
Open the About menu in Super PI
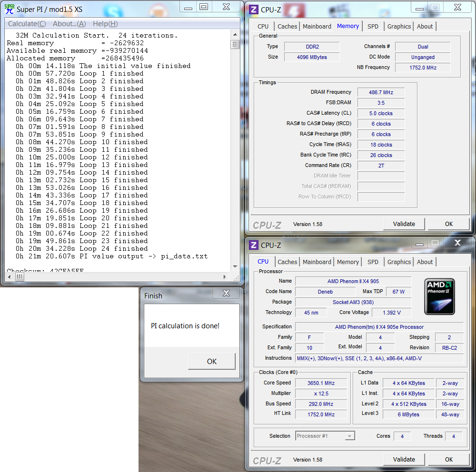point(69,24)
